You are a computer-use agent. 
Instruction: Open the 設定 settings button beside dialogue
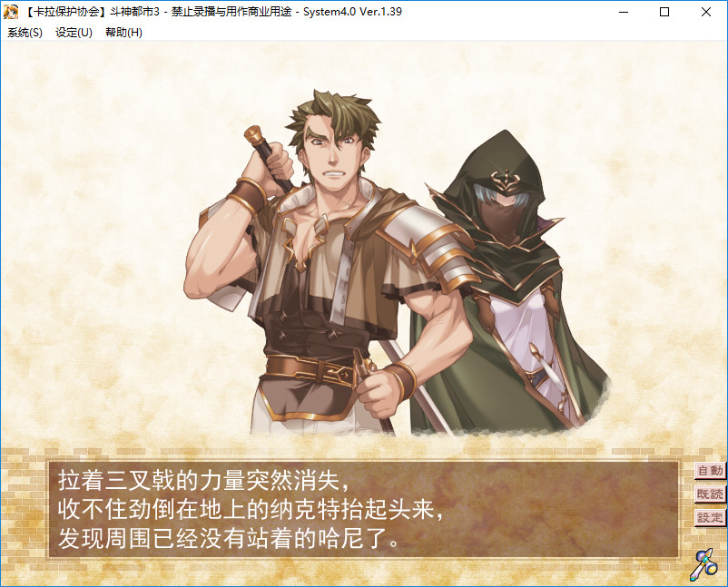coord(710,517)
